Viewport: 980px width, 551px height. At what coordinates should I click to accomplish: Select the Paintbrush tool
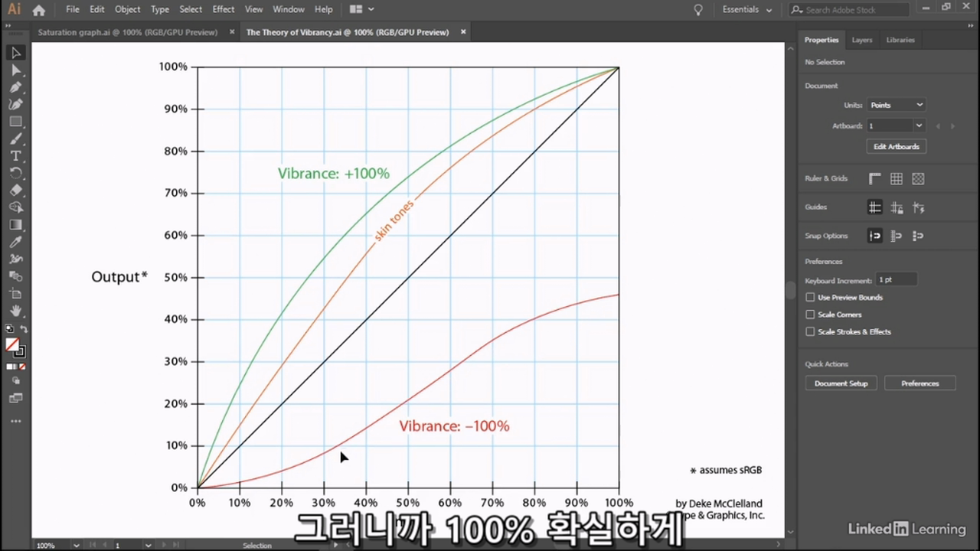click(x=15, y=139)
